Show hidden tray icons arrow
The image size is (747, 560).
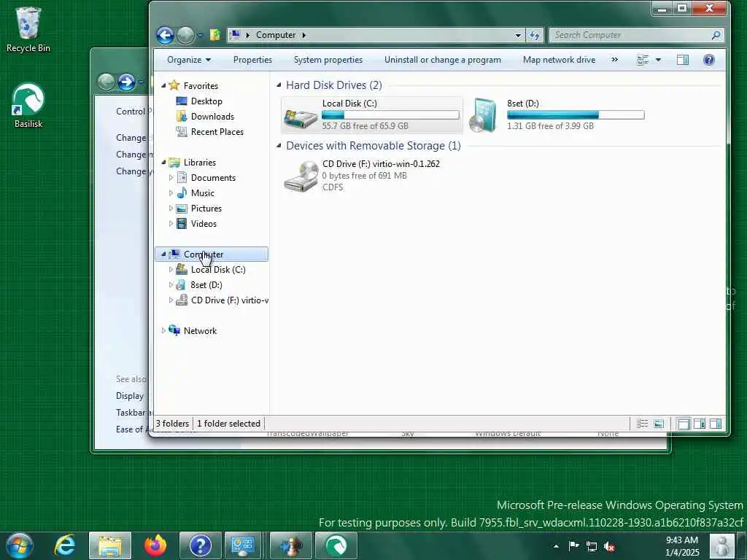click(x=556, y=546)
